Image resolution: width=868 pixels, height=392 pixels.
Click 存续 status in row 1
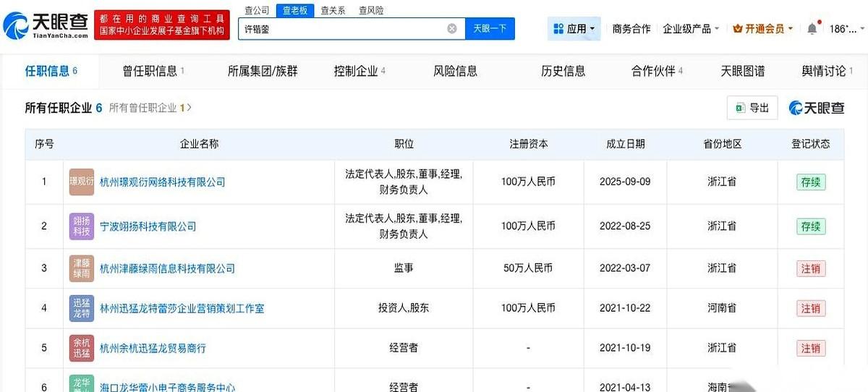pyautogui.click(x=811, y=182)
